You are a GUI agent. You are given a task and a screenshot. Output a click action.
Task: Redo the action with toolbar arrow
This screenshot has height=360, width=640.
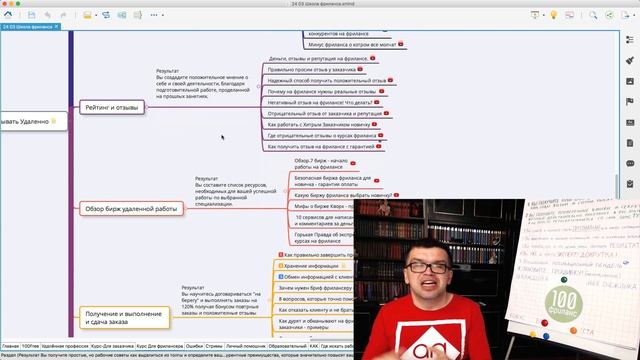tap(63, 15)
